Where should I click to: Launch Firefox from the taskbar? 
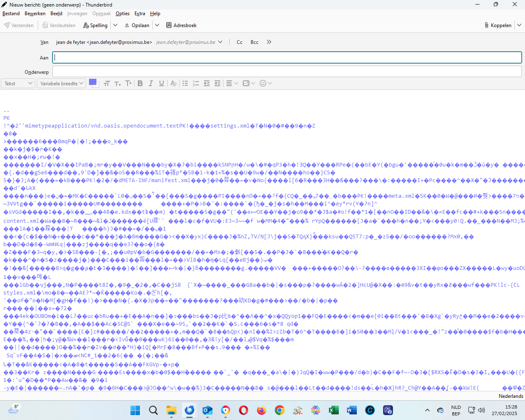click(x=262, y=410)
